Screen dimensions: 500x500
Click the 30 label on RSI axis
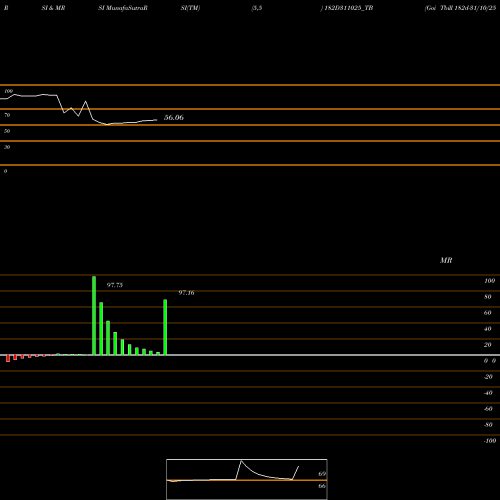coord(7,147)
